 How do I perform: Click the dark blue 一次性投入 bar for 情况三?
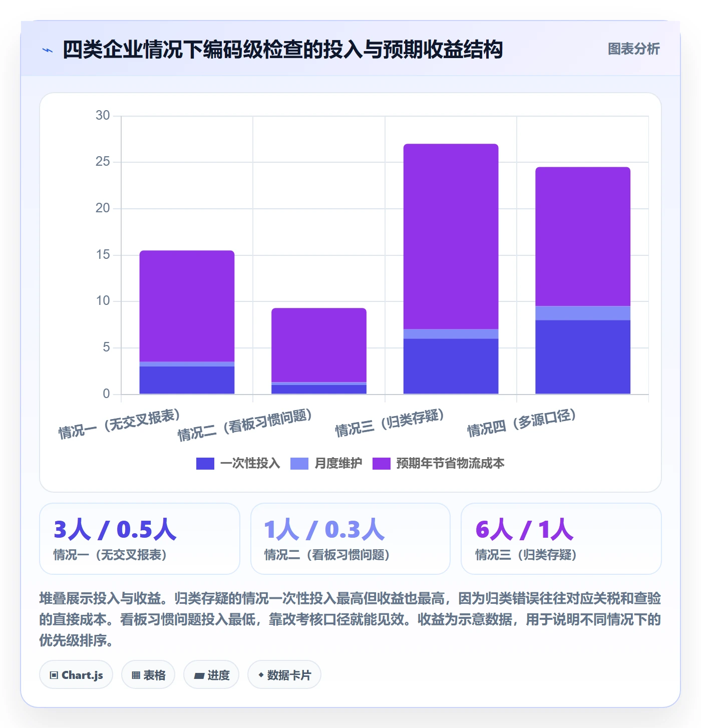pyautogui.click(x=451, y=367)
